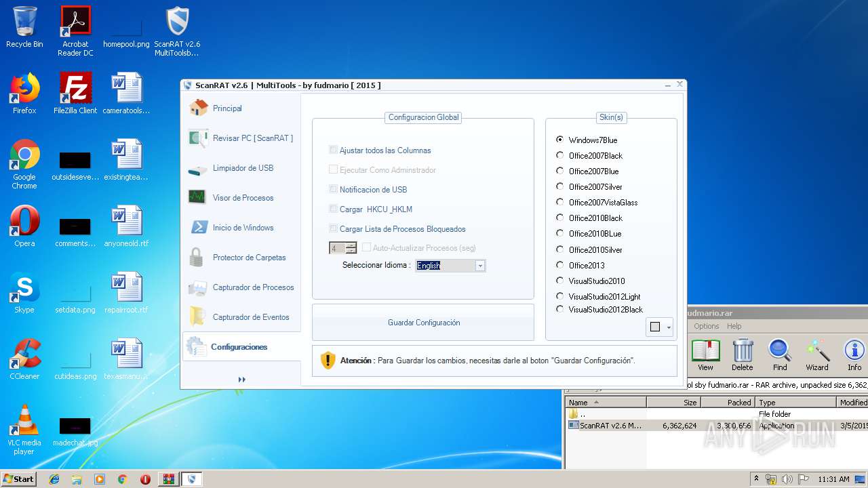
Task: Open the parent folder '..' in WinRAR
Action: click(x=578, y=414)
